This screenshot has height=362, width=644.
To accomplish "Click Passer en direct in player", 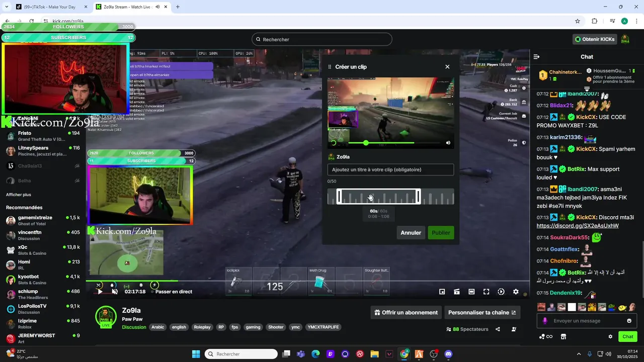I will (174, 292).
